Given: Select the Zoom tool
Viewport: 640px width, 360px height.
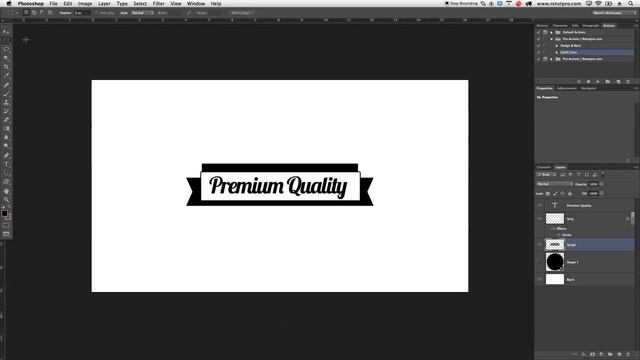Looking at the screenshot, I should coord(6,200).
